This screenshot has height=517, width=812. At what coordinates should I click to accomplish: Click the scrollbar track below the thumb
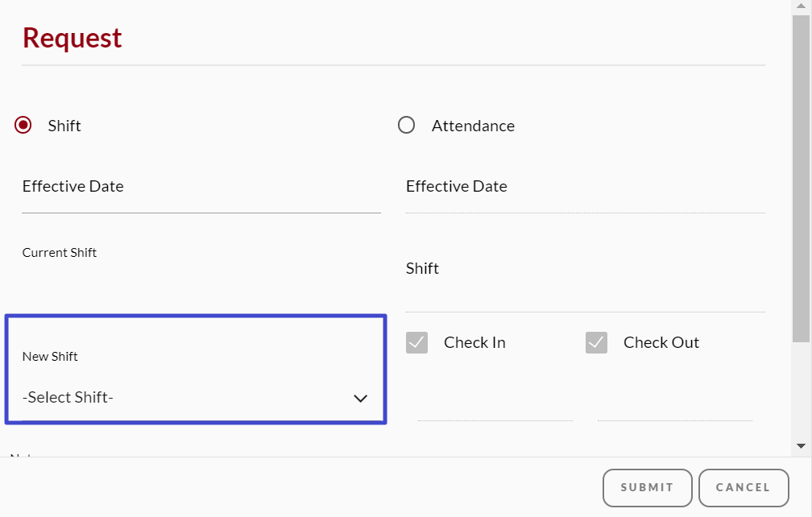click(x=801, y=391)
